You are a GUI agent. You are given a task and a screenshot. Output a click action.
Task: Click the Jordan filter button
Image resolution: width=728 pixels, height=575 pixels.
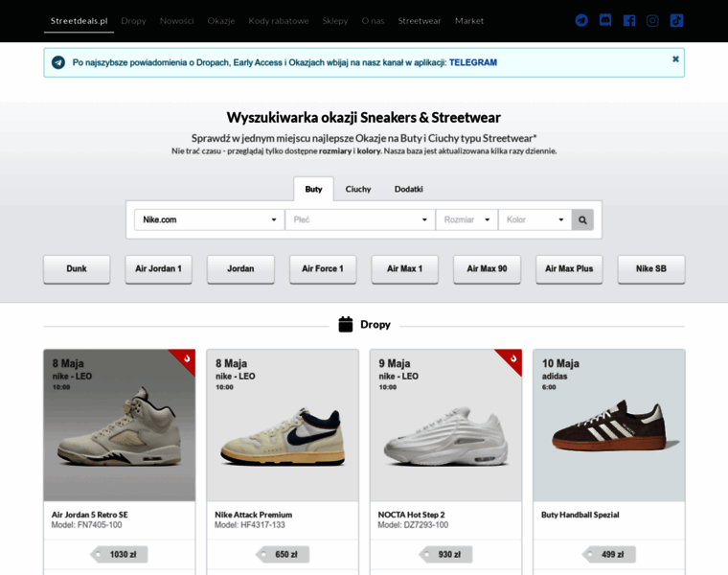pos(240,269)
